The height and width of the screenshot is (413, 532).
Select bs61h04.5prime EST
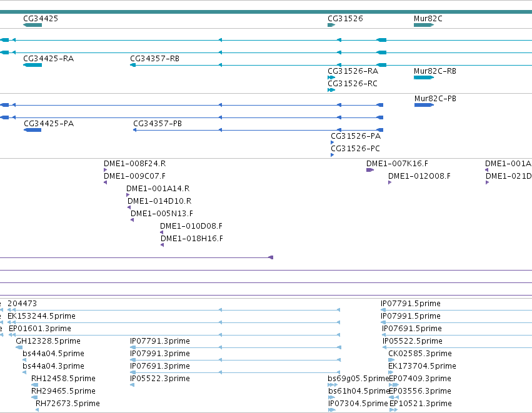tap(358, 392)
